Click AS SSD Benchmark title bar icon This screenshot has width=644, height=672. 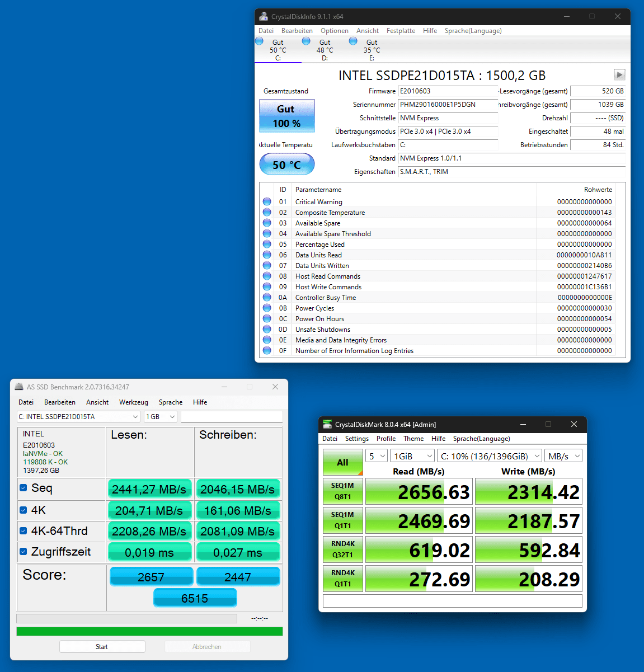point(18,387)
